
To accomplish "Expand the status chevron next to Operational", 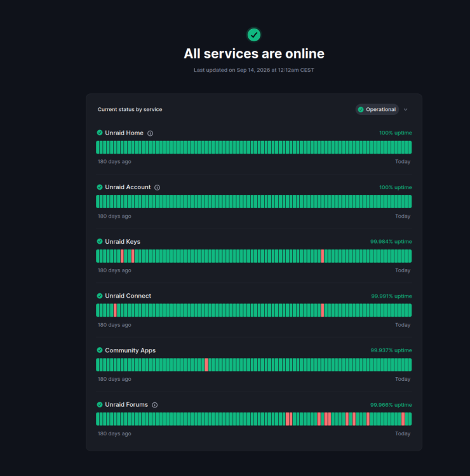I will [x=406, y=110].
